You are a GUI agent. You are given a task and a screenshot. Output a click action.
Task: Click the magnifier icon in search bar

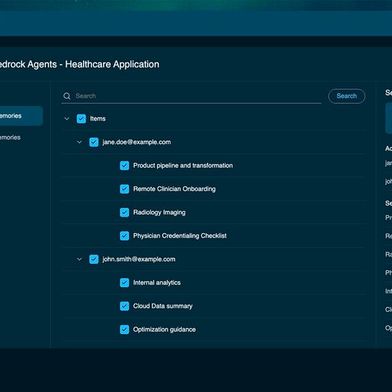pyautogui.click(x=67, y=96)
